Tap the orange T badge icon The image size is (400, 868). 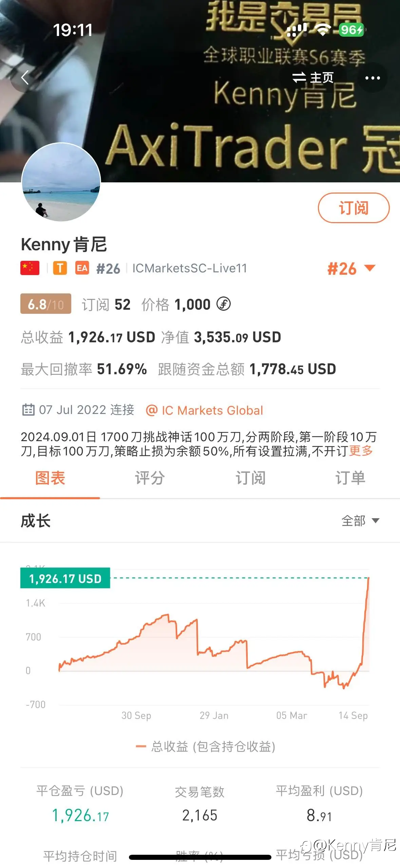[60, 268]
